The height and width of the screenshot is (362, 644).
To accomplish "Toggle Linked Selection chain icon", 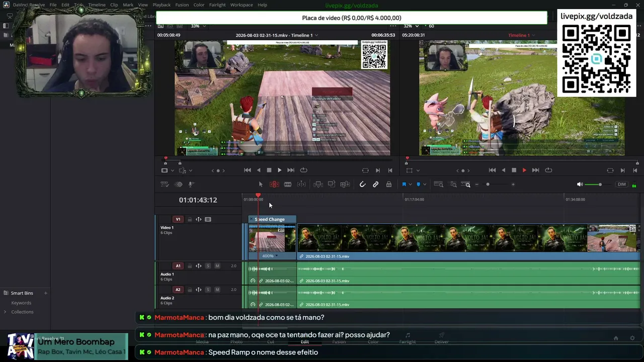I will (x=375, y=185).
